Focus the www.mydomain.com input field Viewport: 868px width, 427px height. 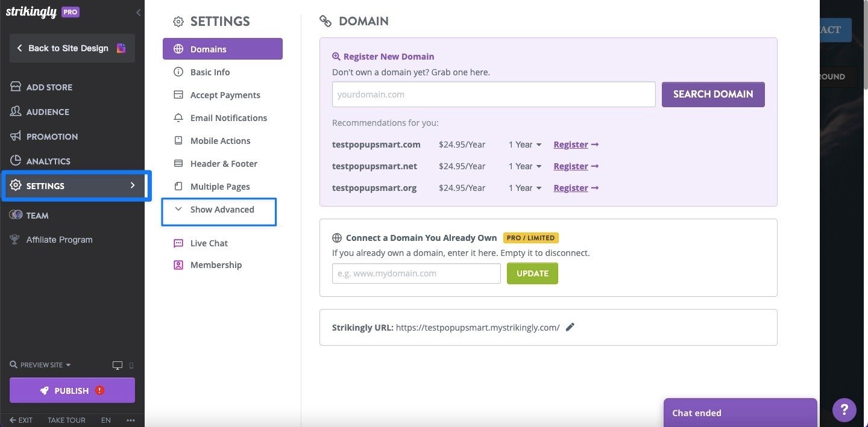pyautogui.click(x=417, y=273)
